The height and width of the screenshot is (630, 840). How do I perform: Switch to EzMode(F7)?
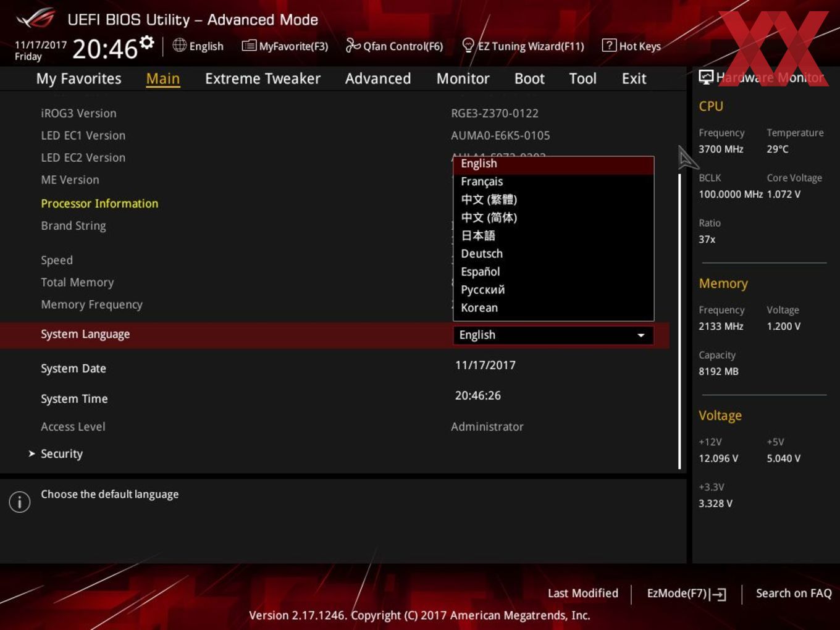[x=686, y=594]
